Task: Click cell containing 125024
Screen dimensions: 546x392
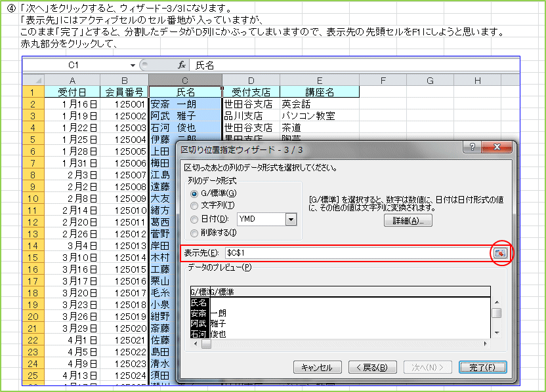Action: (x=124, y=376)
